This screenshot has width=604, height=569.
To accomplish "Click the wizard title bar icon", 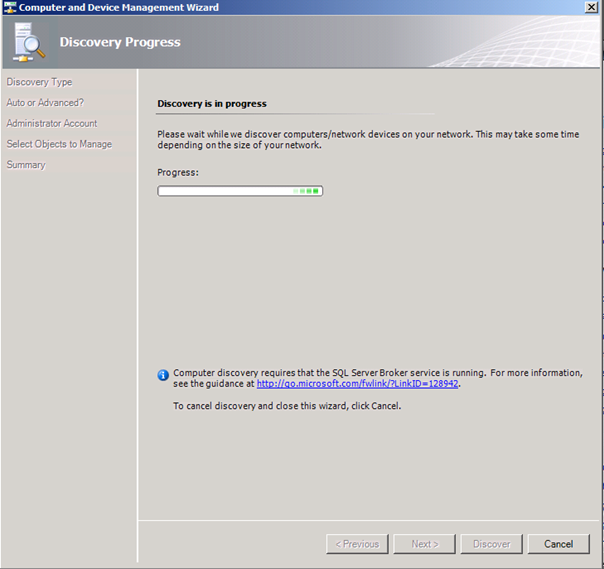I will 10,7.
